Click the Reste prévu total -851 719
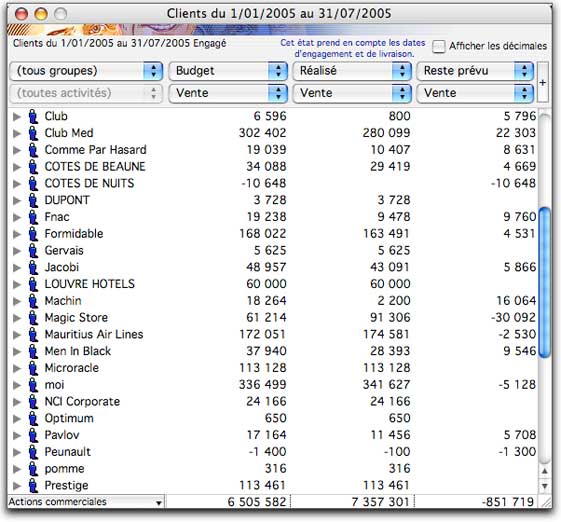Image resolution: width=561 pixels, height=522 pixels. [x=507, y=502]
